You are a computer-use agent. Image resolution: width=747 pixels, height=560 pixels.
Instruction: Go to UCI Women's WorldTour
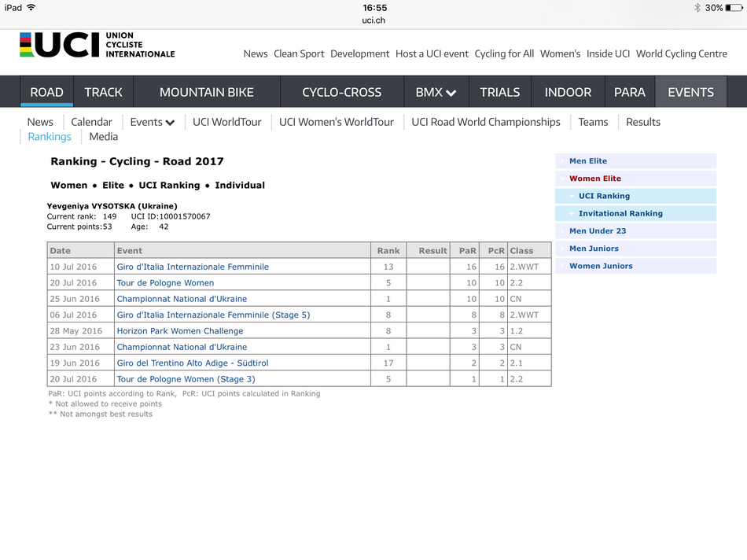point(337,122)
